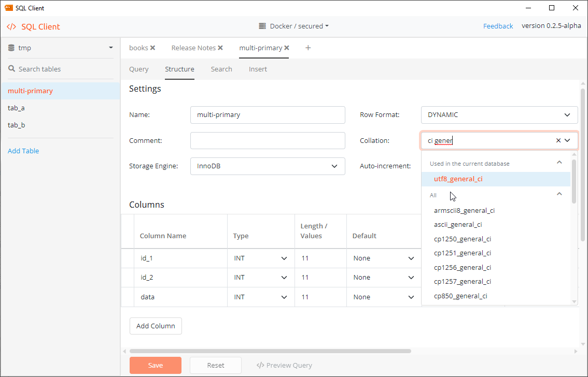Close the multi-primary tab
The height and width of the screenshot is (377, 588).
tap(287, 48)
